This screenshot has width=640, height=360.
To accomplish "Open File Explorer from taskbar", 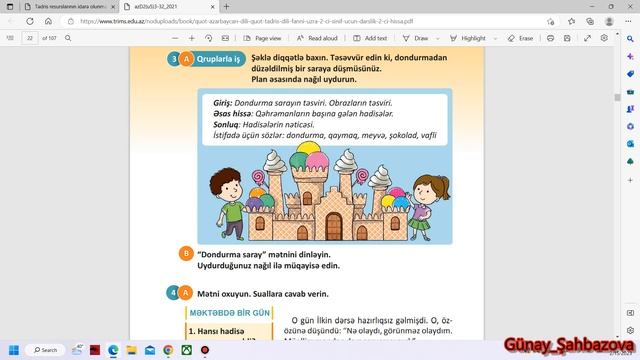I will [131, 350].
